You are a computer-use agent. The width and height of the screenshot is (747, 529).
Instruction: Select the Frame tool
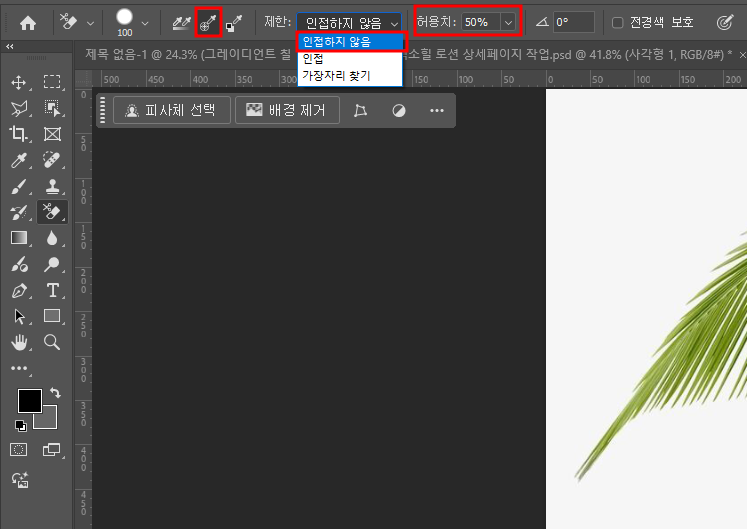[x=52, y=134]
